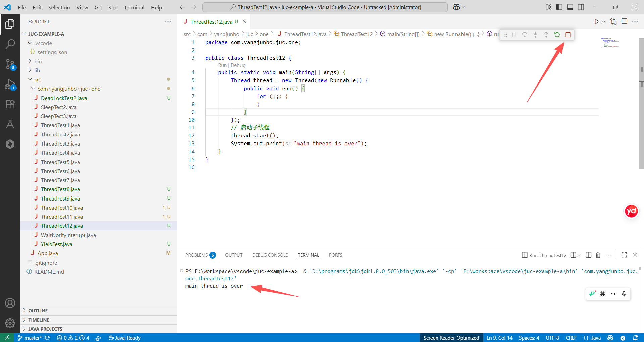Open the Terminal menu
The width and height of the screenshot is (644, 342).
click(x=134, y=7)
